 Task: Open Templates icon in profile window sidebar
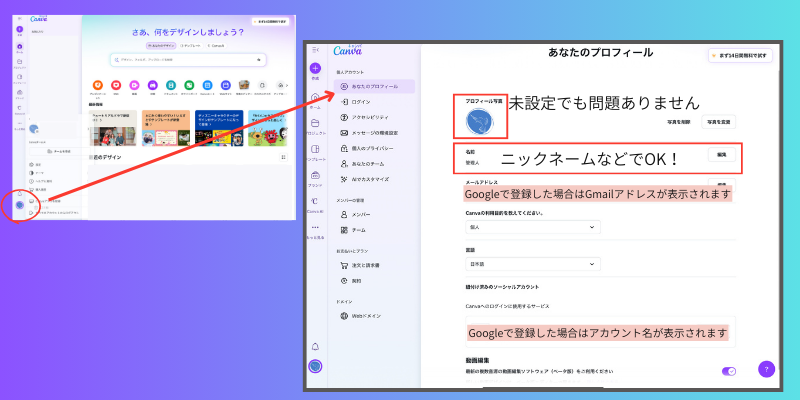[315, 149]
